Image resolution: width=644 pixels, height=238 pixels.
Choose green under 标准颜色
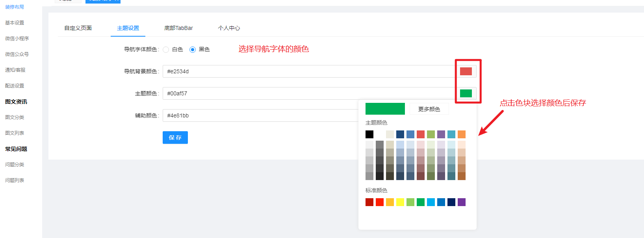click(421, 202)
